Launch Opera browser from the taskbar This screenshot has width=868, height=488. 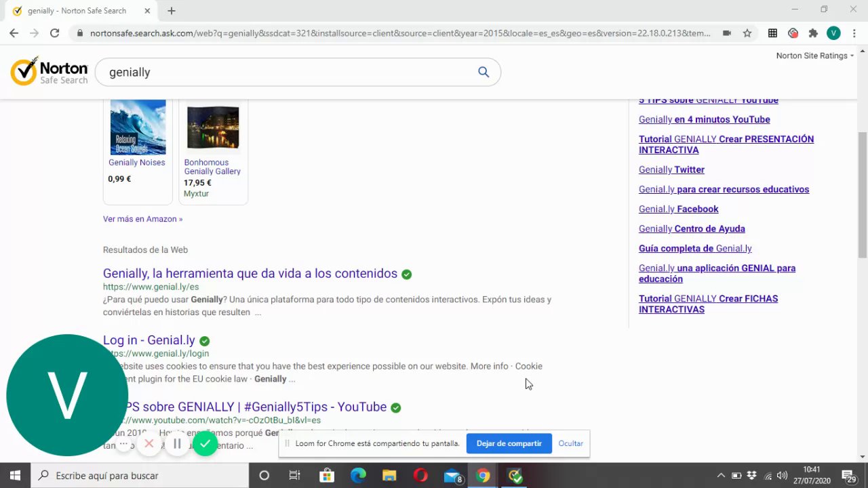click(420, 475)
